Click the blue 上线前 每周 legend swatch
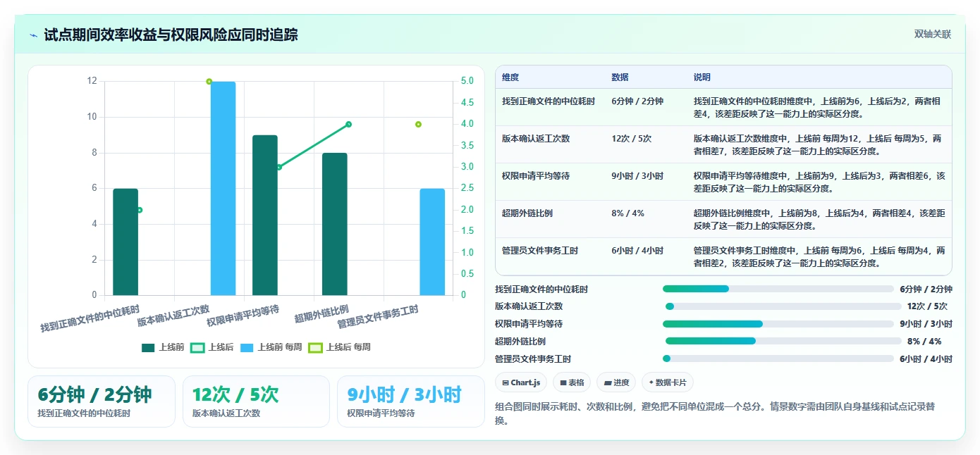980x455 pixels. point(247,347)
